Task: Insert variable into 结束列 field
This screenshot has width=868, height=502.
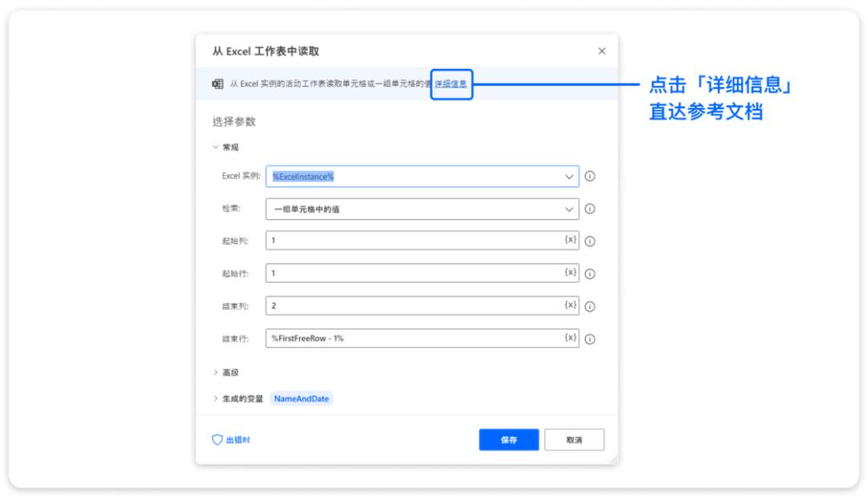Action: click(x=570, y=305)
